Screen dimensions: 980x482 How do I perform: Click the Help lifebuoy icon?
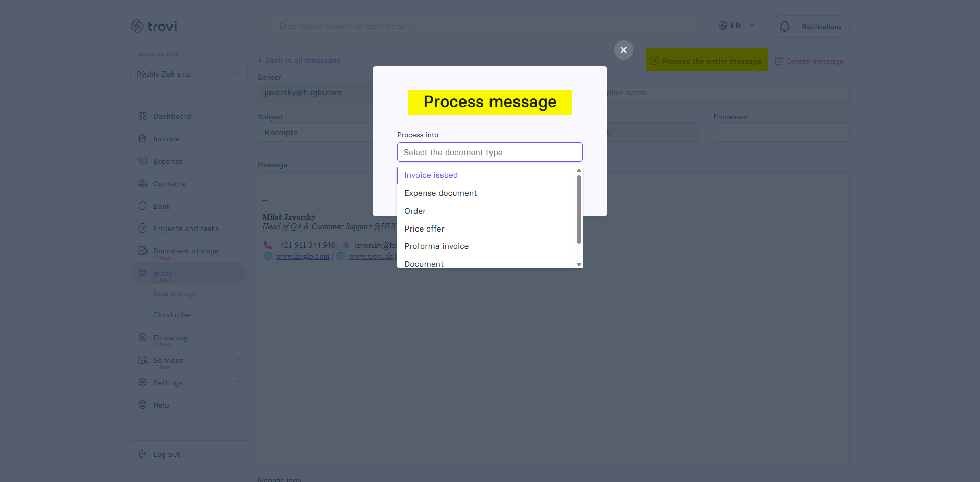coord(143,404)
